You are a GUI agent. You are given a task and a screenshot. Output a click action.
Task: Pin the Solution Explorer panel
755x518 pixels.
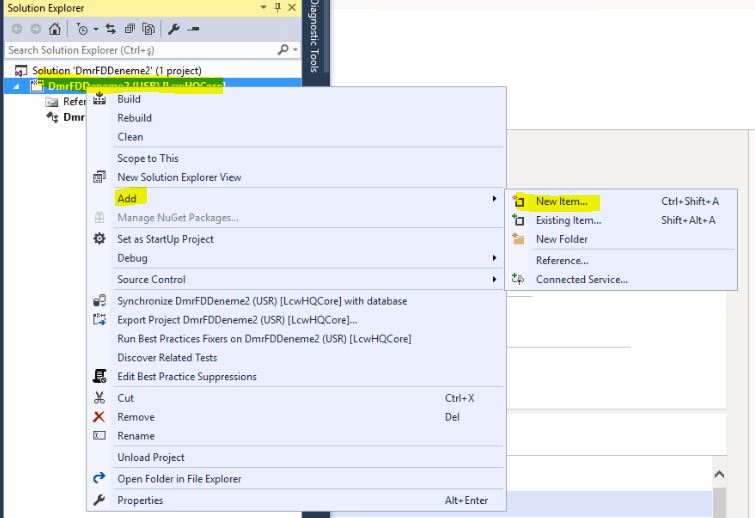click(x=278, y=7)
